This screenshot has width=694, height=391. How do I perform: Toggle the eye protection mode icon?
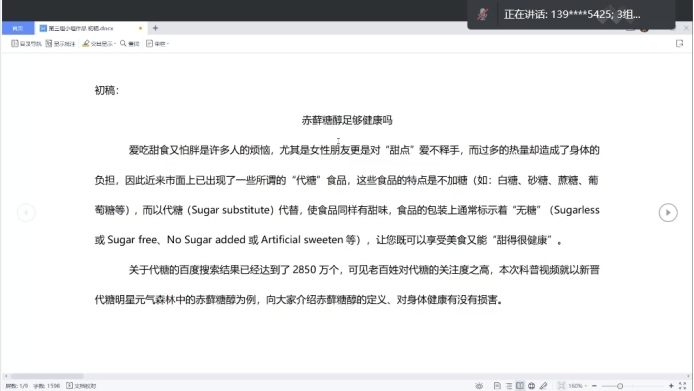point(479,386)
